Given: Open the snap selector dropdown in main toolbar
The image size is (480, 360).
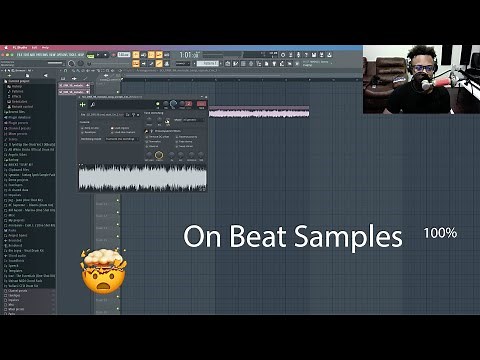Looking at the screenshot, I should point(183,63).
